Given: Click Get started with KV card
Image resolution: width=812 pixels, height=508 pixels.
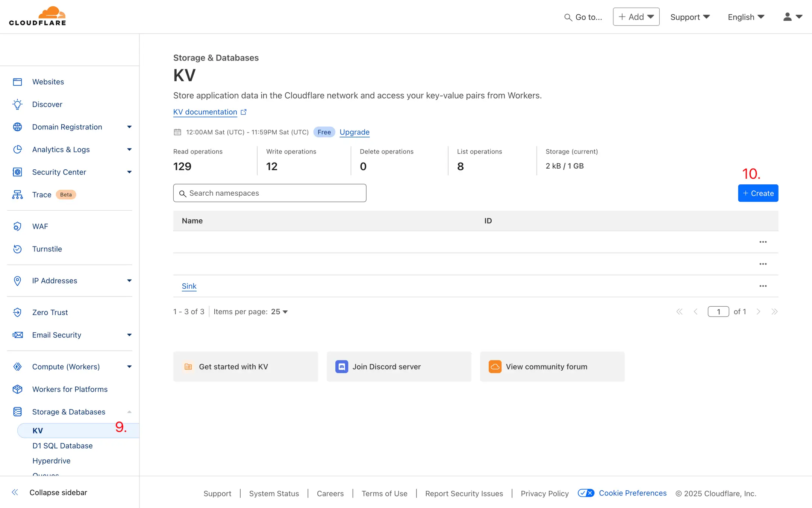Looking at the screenshot, I should click(x=245, y=367).
